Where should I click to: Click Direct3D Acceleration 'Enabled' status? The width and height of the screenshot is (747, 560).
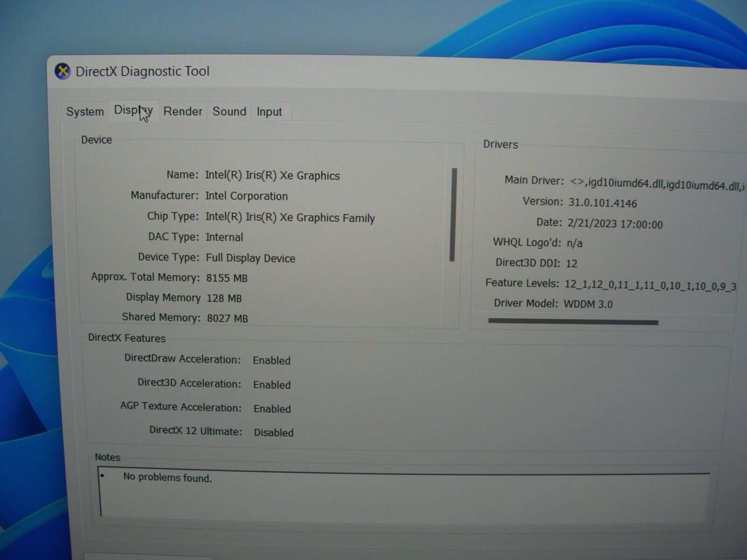pyautogui.click(x=272, y=385)
